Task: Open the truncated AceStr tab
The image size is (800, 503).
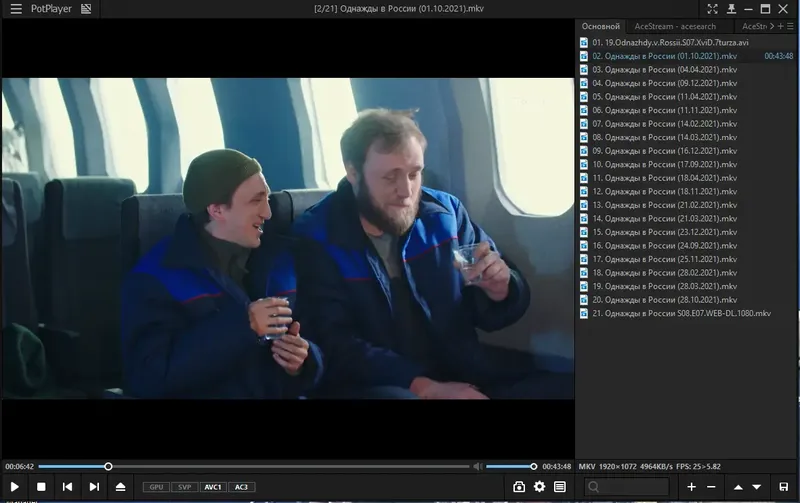Action: [x=754, y=26]
